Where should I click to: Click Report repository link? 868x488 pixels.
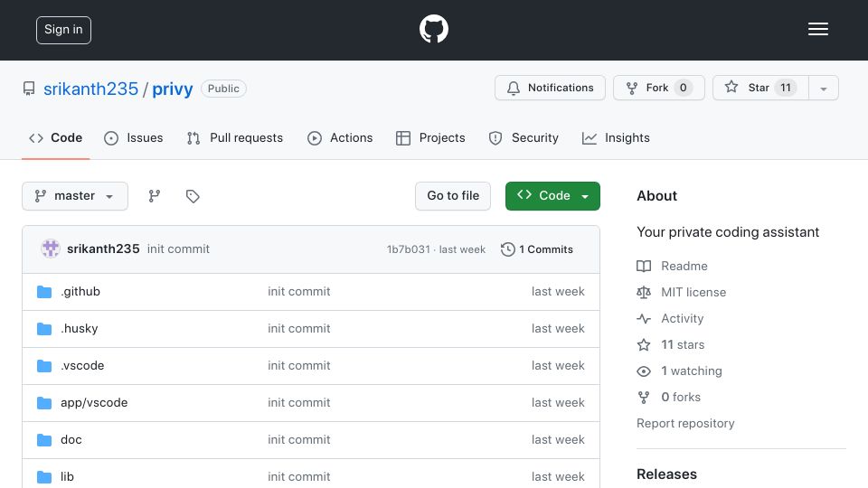click(685, 423)
